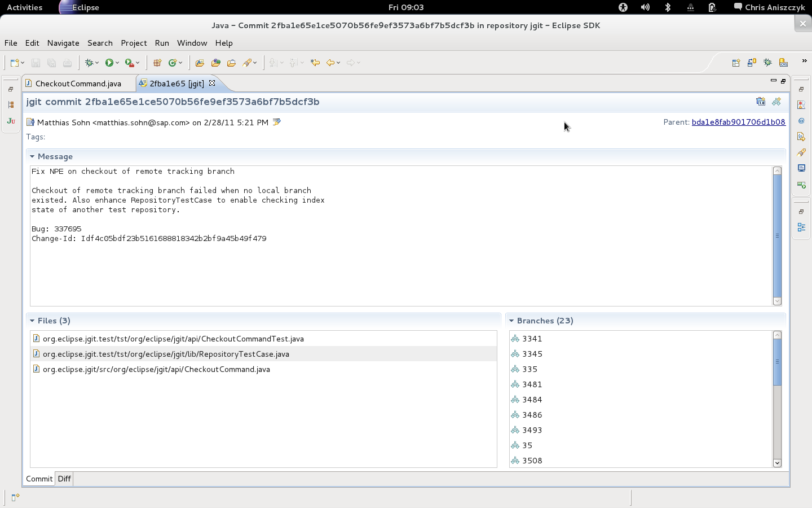Open dropdown arrow next to Debug icon
The image size is (812, 508).
click(x=97, y=63)
